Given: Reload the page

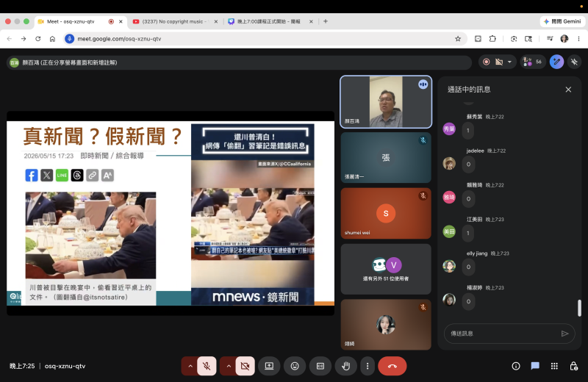Looking at the screenshot, I should pos(38,39).
